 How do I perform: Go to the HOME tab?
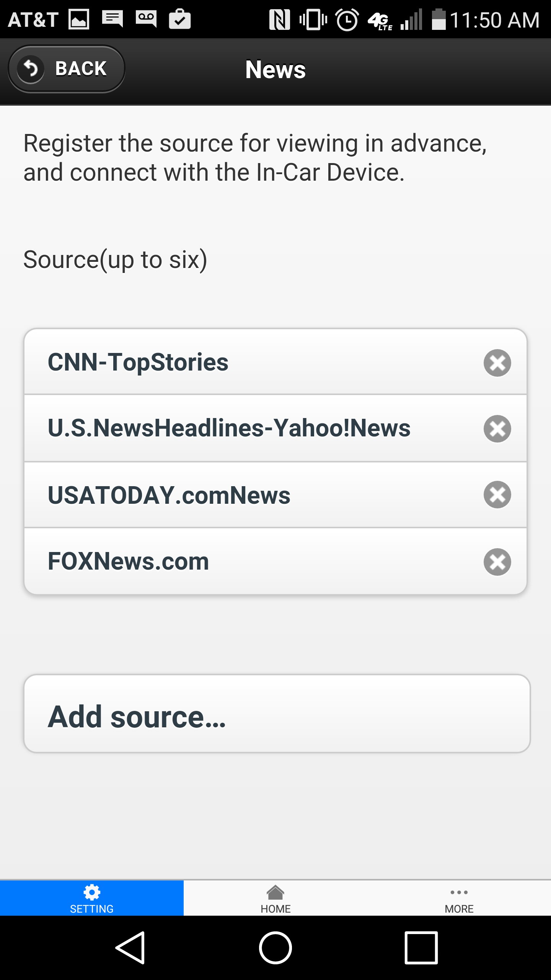tap(275, 898)
